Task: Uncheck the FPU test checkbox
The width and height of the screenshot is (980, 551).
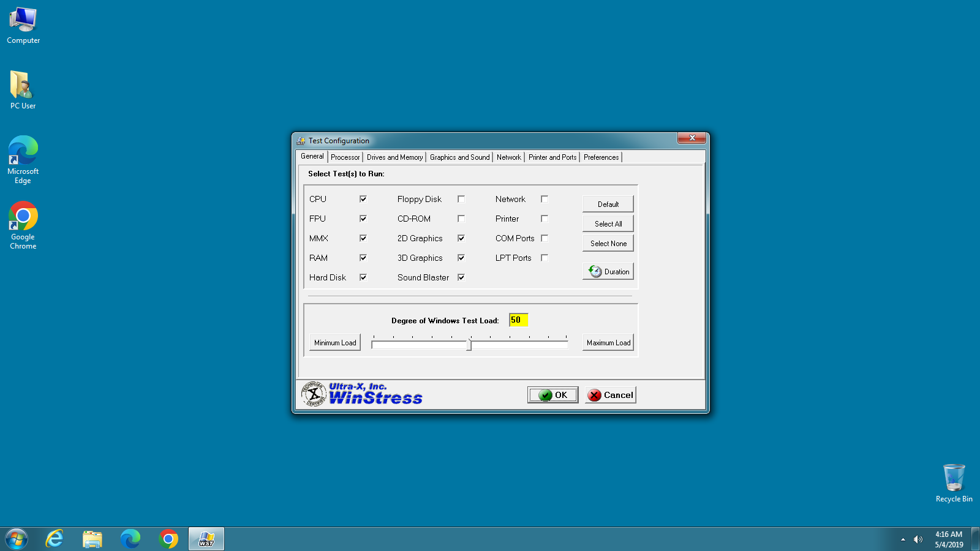Action: click(x=363, y=219)
